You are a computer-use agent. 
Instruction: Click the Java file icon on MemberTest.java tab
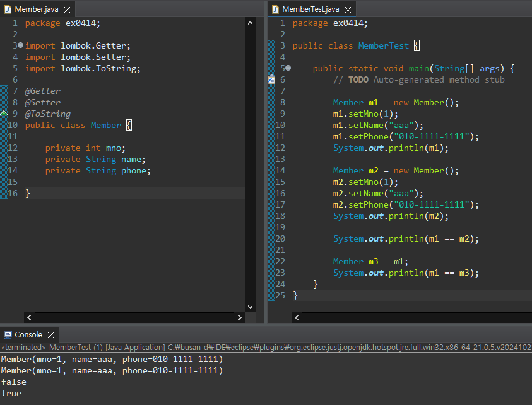[x=275, y=9]
